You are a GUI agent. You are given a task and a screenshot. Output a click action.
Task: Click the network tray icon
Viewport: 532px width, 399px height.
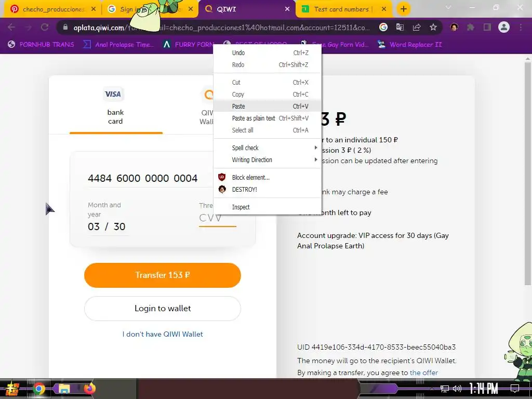click(x=445, y=389)
